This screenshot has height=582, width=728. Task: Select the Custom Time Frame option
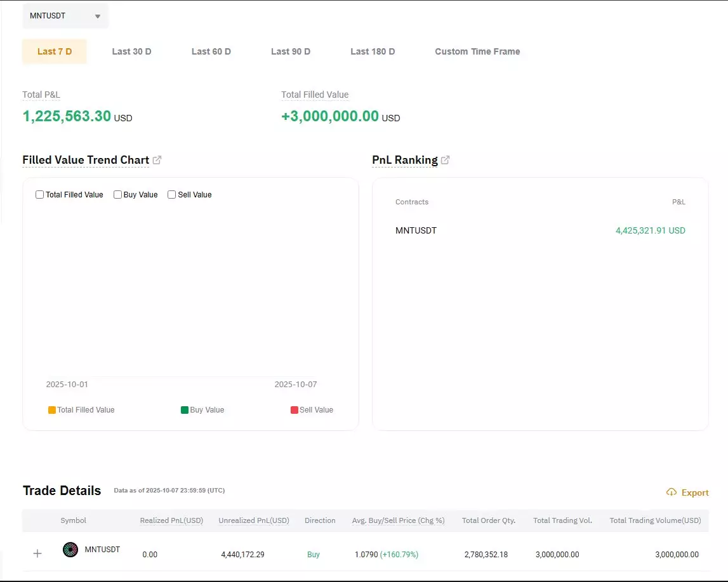[477, 51]
